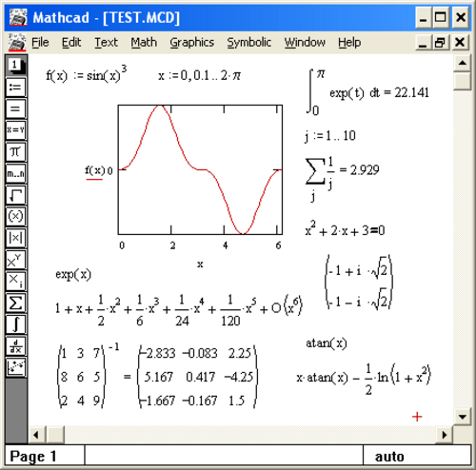Screen dimensions: 476x470
Task: Insert parentheses (x) operator
Action: (x=15, y=217)
